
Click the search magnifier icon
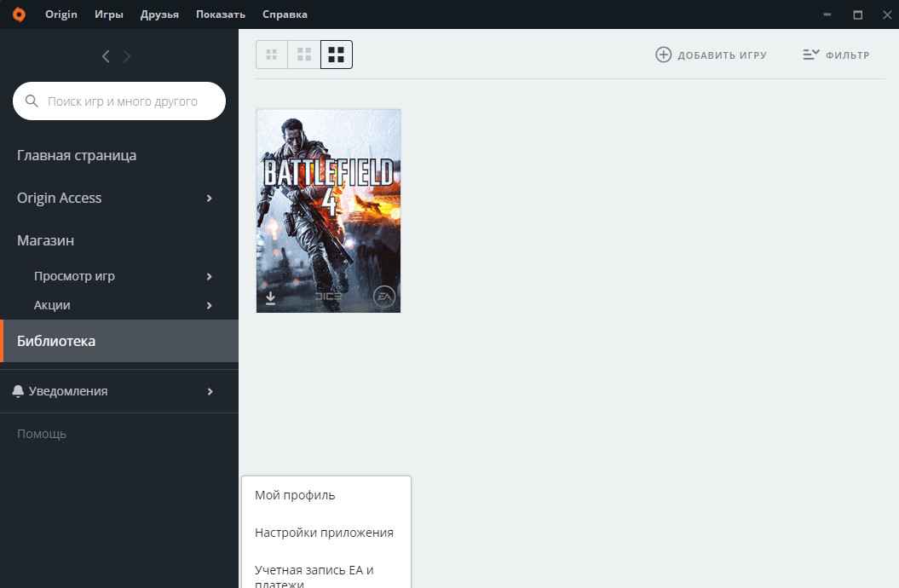click(32, 101)
